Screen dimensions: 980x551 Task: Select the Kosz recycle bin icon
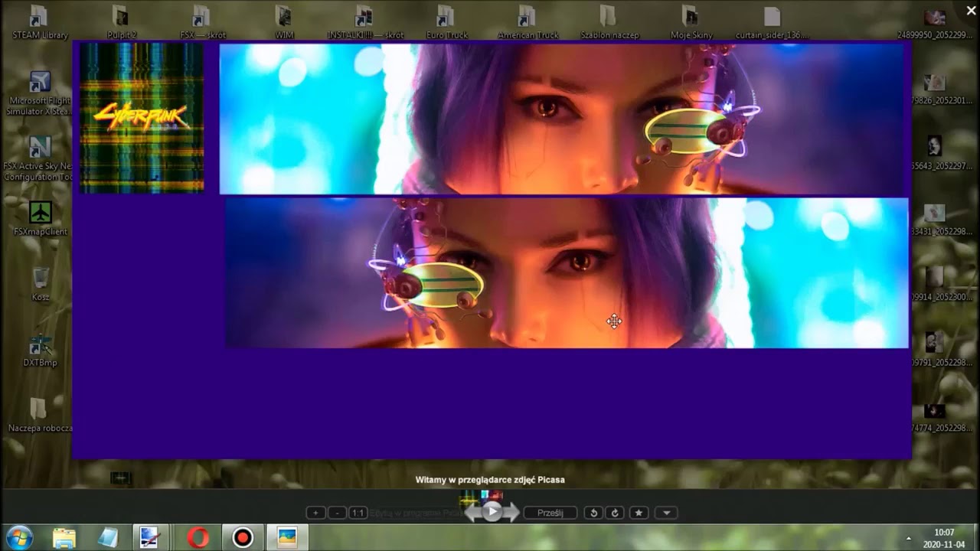coord(41,285)
